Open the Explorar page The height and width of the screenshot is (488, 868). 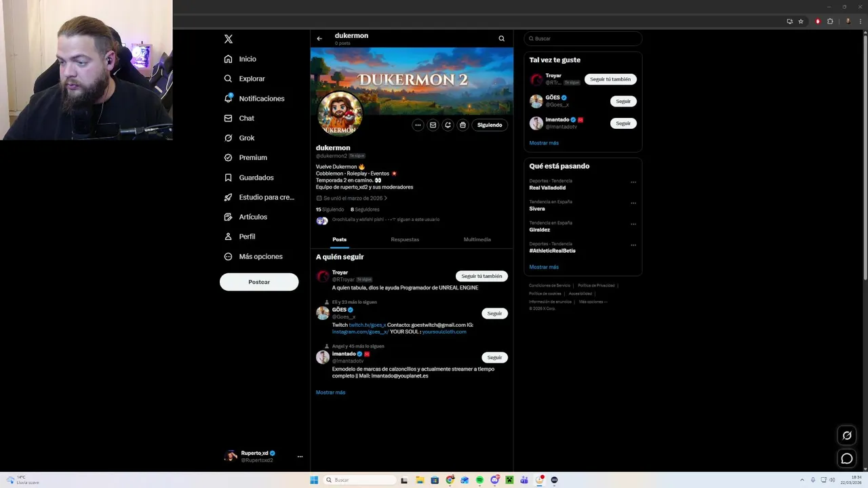point(245,79)
